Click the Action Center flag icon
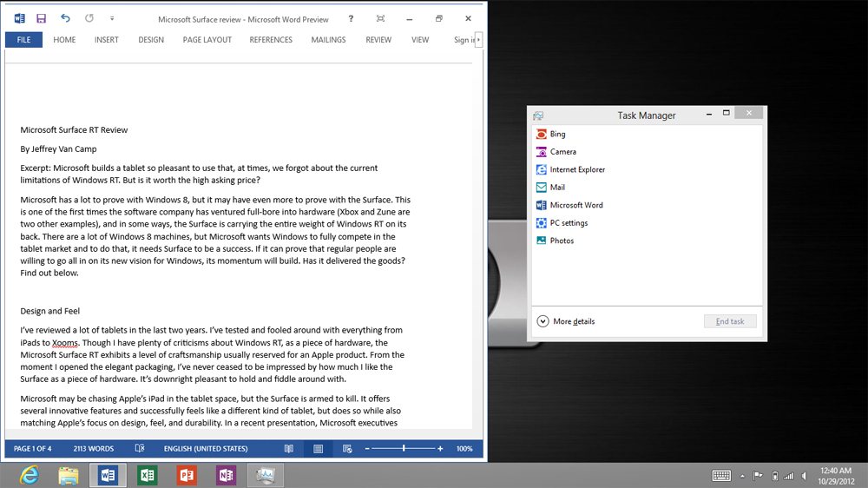Viewport: 868px width, 488px height. [x=758, y=476]
